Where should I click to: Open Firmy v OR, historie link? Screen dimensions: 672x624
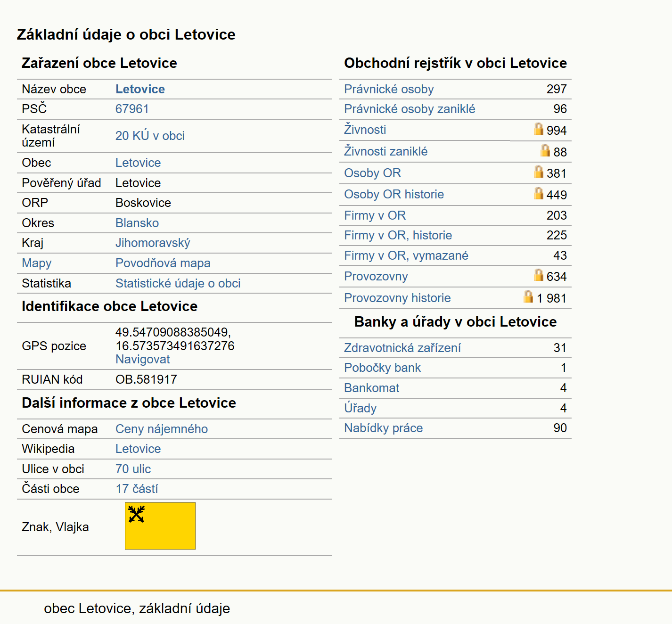click(x=398, y=235)
